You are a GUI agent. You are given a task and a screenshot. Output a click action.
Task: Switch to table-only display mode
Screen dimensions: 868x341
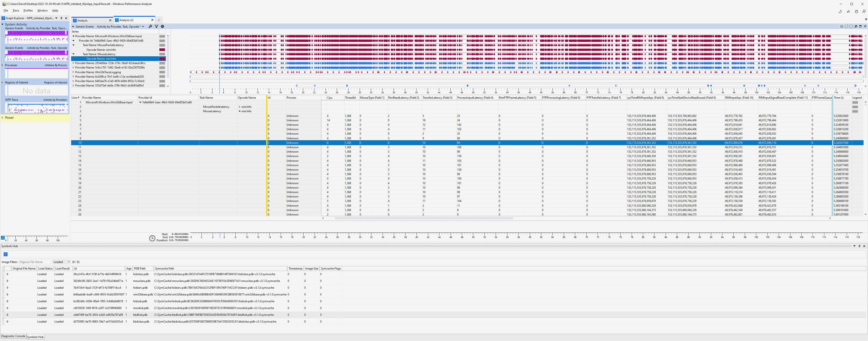[851, 26]
